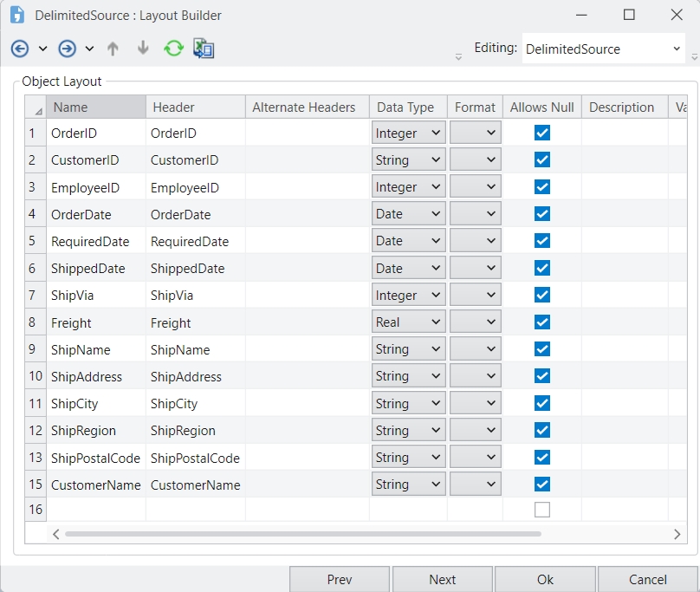Click the Ok button

pos(545,579)
